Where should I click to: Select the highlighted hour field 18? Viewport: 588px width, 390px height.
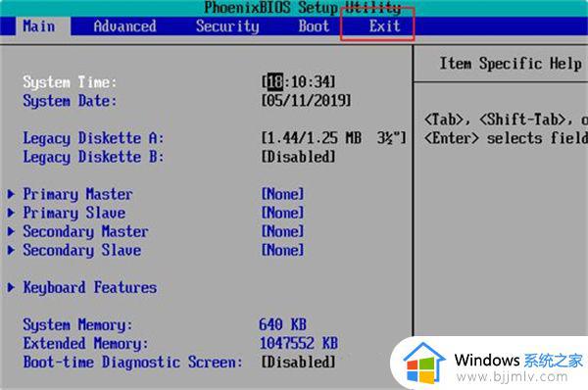pos(275,81)
